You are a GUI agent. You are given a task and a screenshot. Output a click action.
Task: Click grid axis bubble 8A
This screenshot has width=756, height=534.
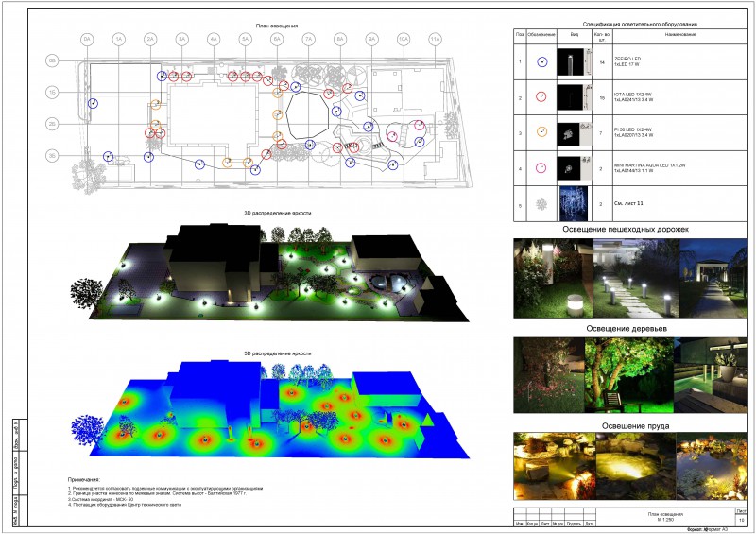click(x=340, y=40)
